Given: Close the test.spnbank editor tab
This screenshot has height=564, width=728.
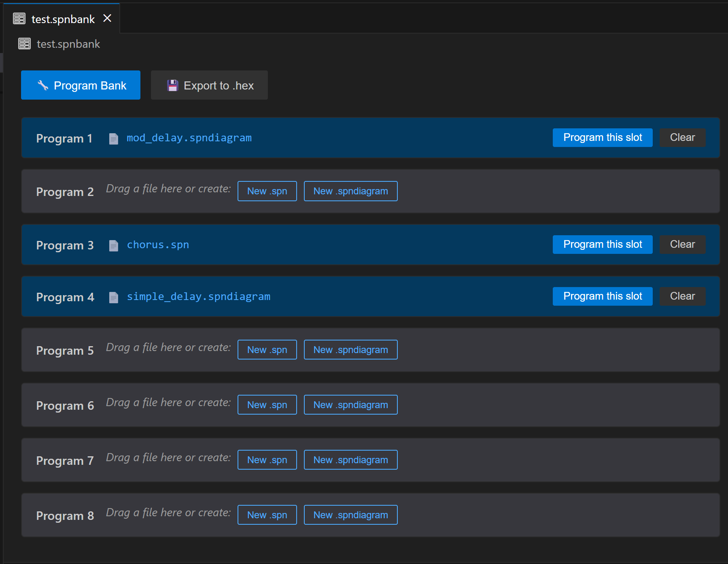Looking at the screenshot, I should [107, 18].
